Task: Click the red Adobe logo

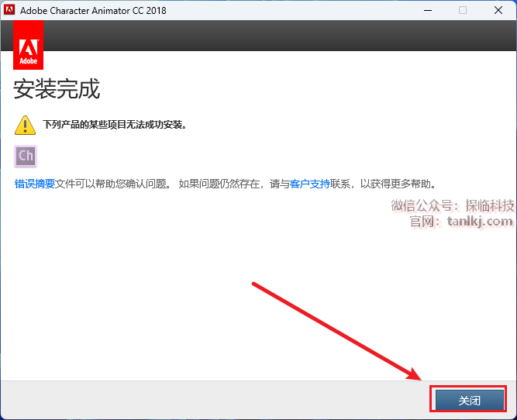Action: [29, 45]
